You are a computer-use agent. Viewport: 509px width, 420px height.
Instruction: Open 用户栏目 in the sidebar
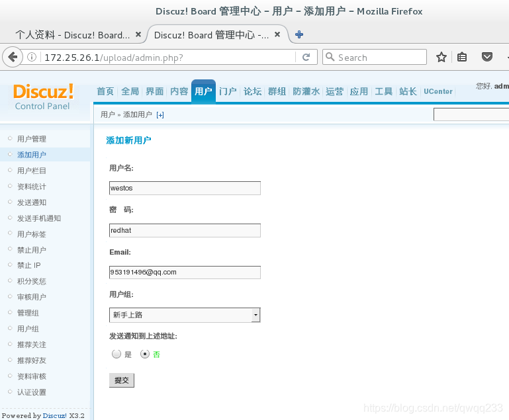32,171
